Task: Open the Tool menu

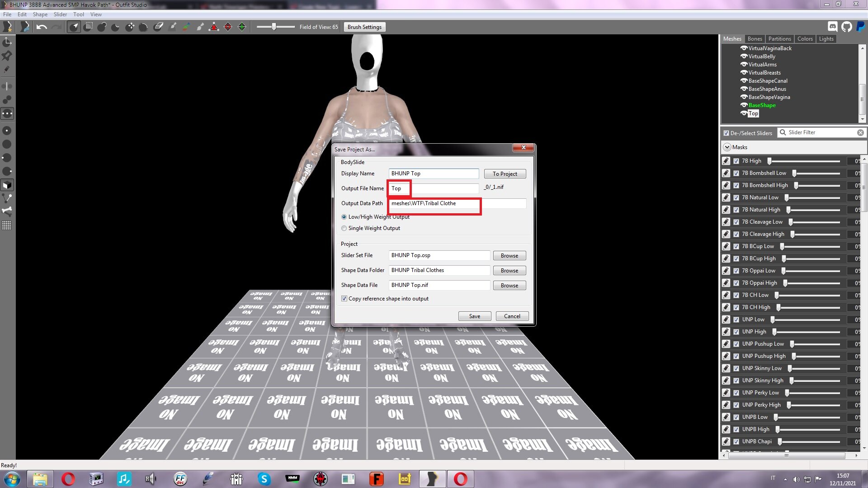Action: pos(79,14)
